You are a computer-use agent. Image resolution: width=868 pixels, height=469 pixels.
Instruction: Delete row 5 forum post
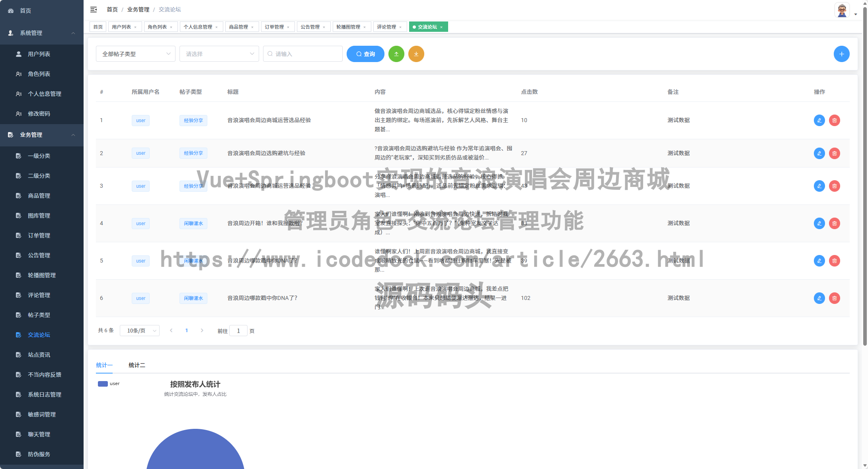click(835, 261)
